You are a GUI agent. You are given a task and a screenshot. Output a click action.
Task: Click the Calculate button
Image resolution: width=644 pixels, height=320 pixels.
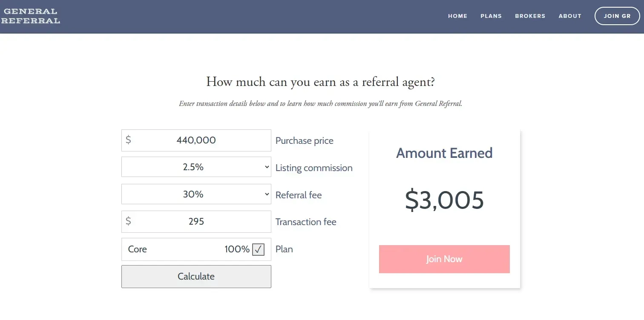point(196,277)
